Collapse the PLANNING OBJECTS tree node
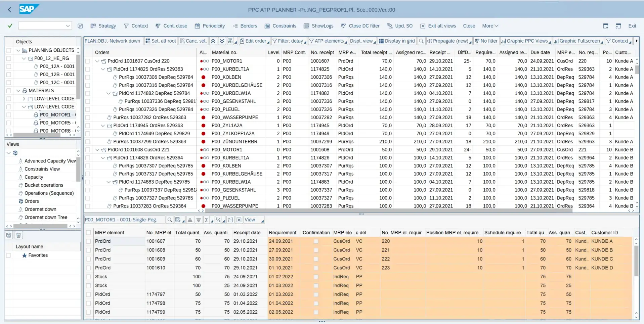Screen dimensions: 644x324 [18, 50]
